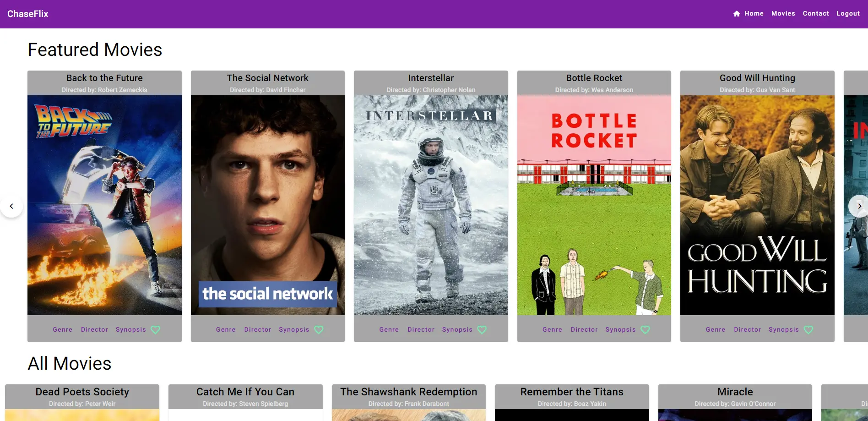Show Good Will Hunting Synopsis
Screen dimensions: 868x421
pyautogui.click(x=783, y=330)
